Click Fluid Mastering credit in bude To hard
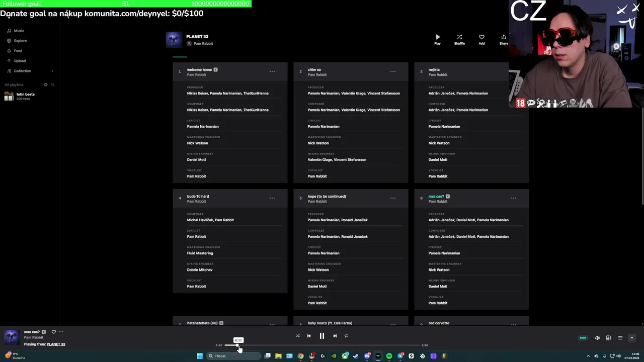This screenshot has width=644, height=362. tap(200, 253)
